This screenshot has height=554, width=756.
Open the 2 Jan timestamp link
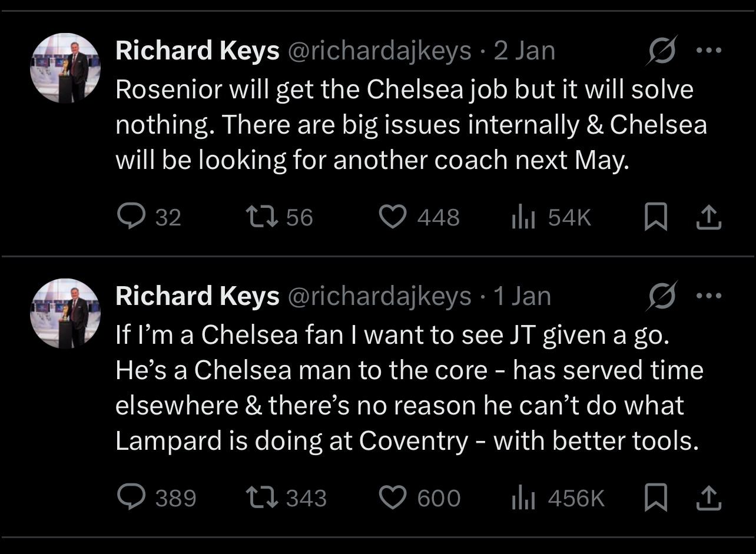(x=524, y=51)
